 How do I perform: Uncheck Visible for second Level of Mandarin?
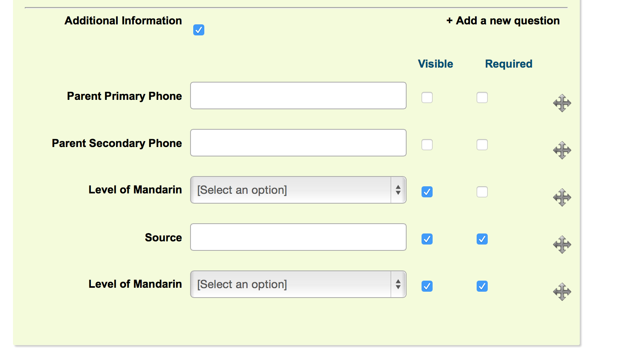pyautogui.click(x=427, y=286)
